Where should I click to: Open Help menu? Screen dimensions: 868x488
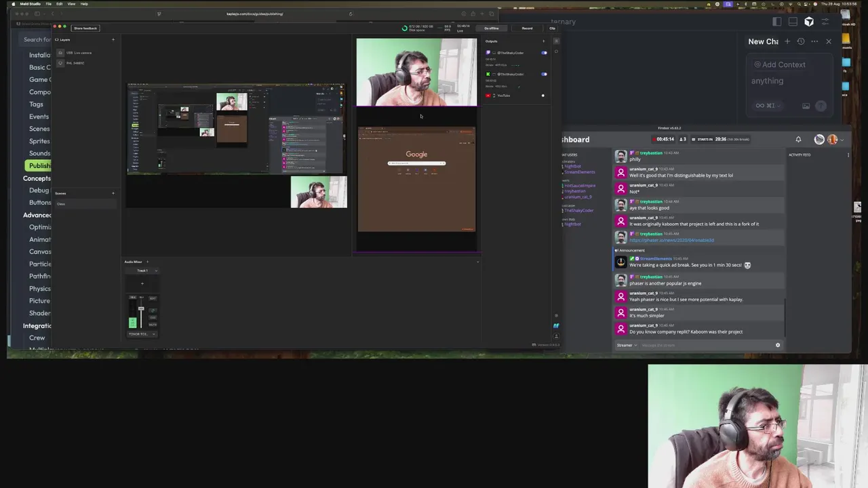(x=84, y=4)
